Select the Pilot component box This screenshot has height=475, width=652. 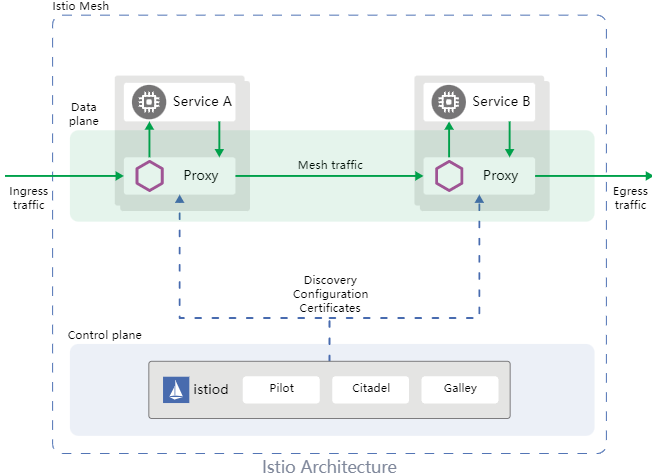pos(281,389)
